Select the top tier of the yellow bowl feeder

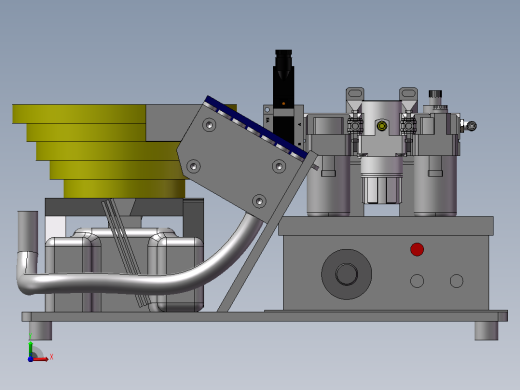click(79, 114)
